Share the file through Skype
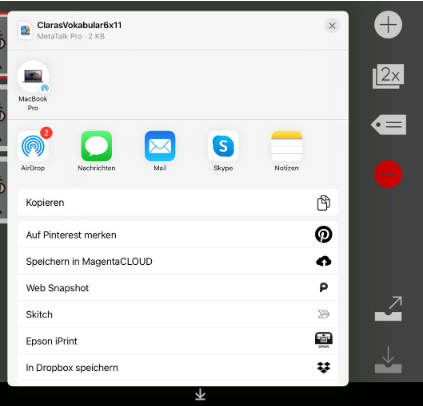The height and width of the screenshot is (406, 423). (x=223, y=146)
